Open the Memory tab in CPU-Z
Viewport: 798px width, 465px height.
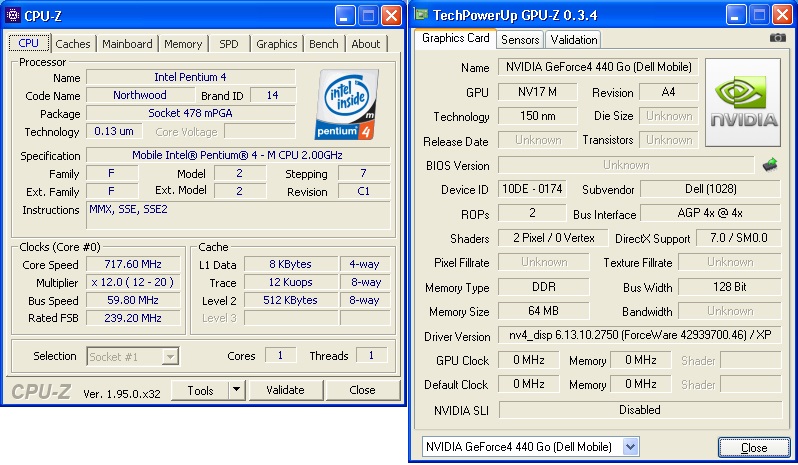point(183,44)
